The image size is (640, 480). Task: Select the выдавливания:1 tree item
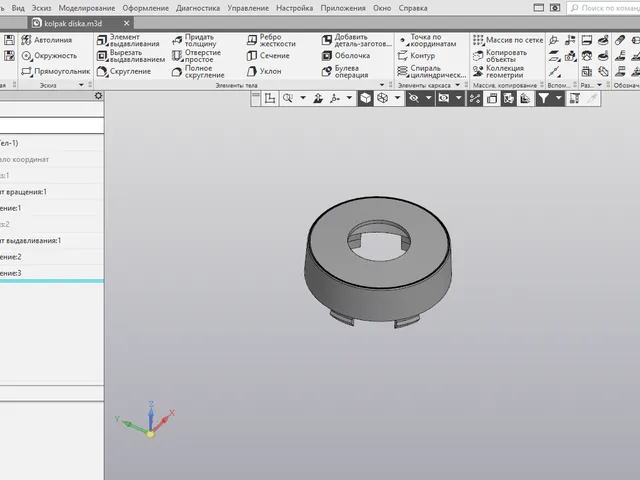point(51,241)
